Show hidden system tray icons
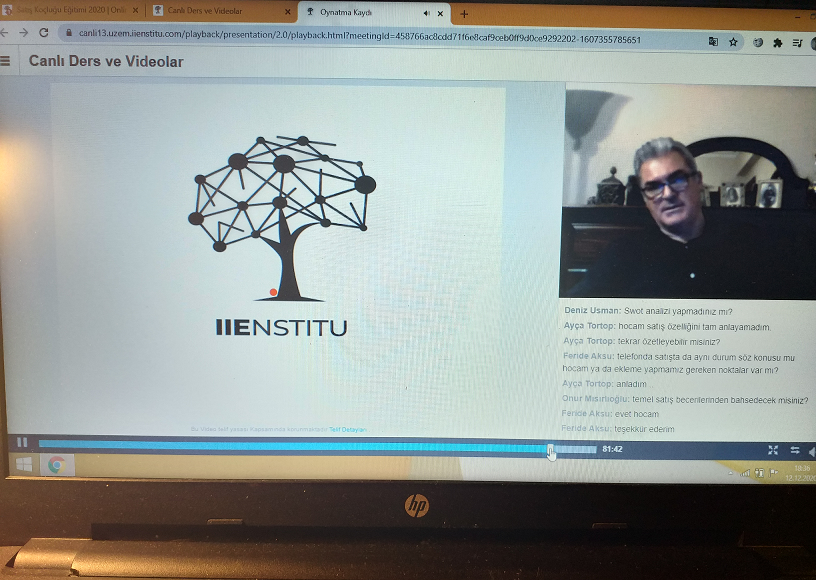This screenshot has width=816, height=580. pyautogui.click(x=731, y=473)
